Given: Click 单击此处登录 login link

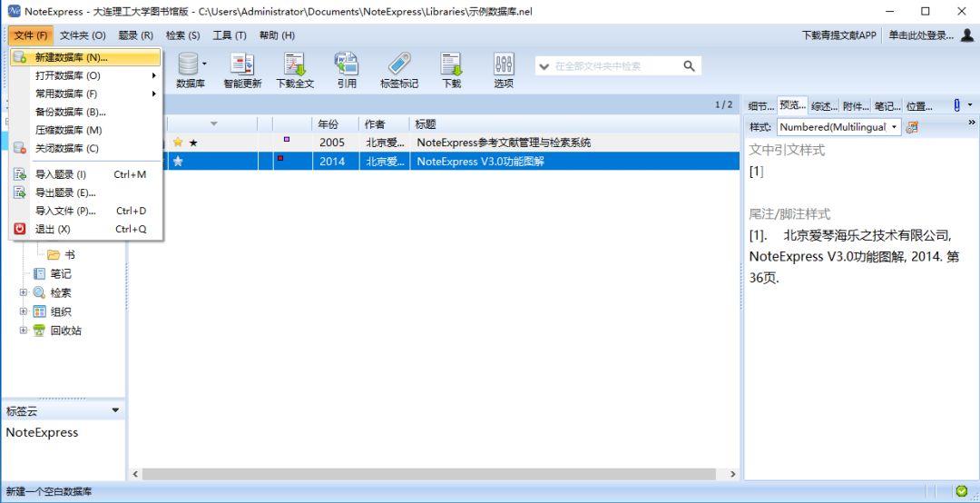Looking at the screenshot, I should (921, 35).
